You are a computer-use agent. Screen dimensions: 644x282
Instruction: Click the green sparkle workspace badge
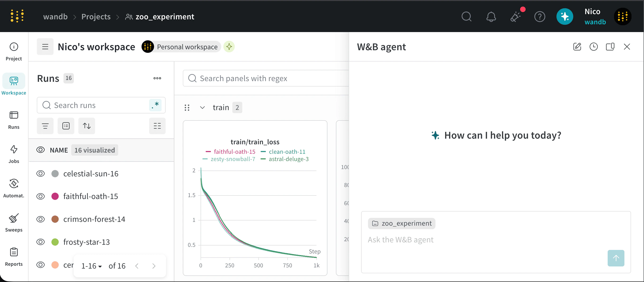point(229,46)
